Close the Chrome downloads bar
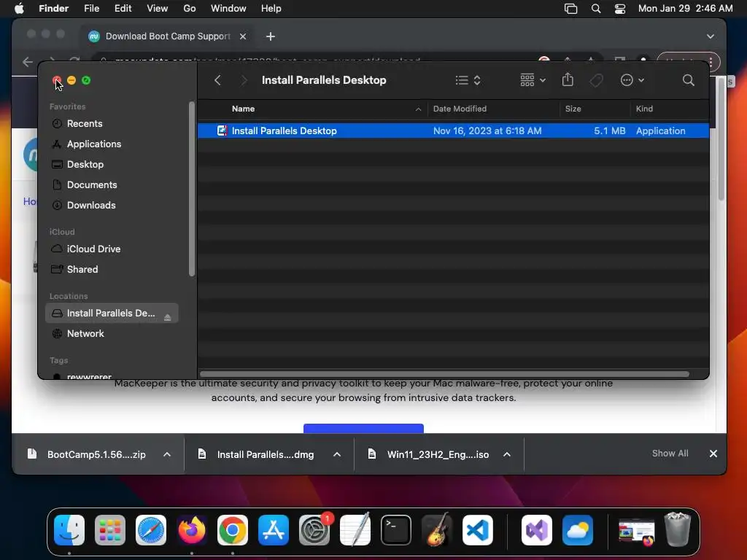The width and height of the screenshot is (747, 560). pos(713,454)
